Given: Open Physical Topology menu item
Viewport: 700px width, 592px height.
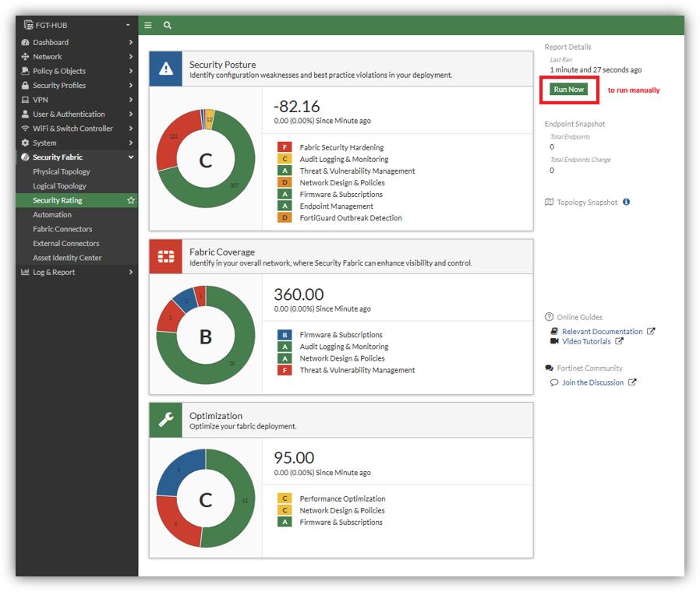Looking at the screenshot, I should (77, 171).
